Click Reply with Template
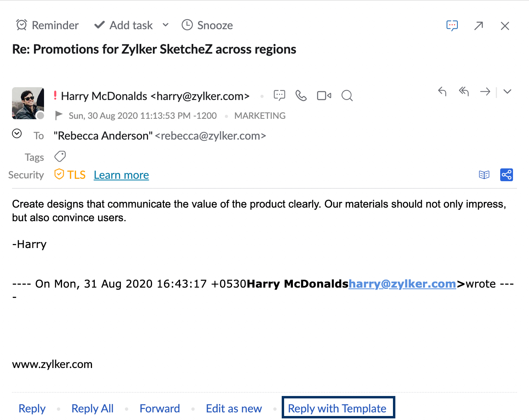Image resolution: width=529 pixels, height=420 pixels. pyautogui.click(x=337, y=408)
